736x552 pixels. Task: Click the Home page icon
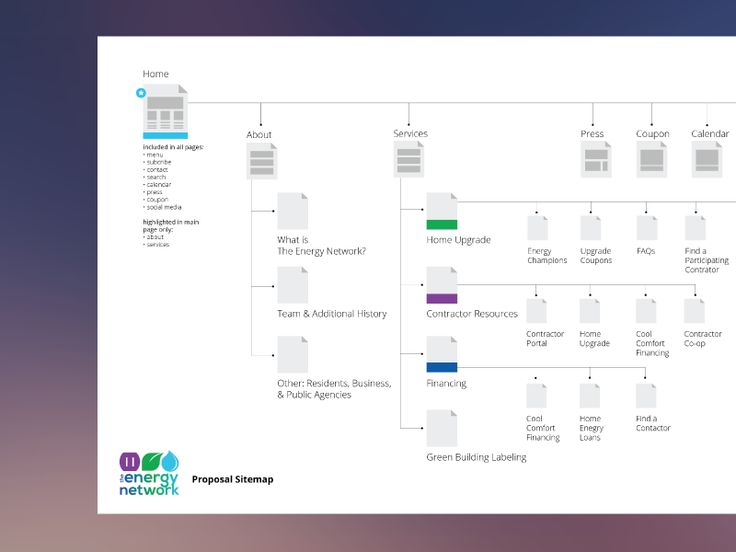click(x=165, y=112)
